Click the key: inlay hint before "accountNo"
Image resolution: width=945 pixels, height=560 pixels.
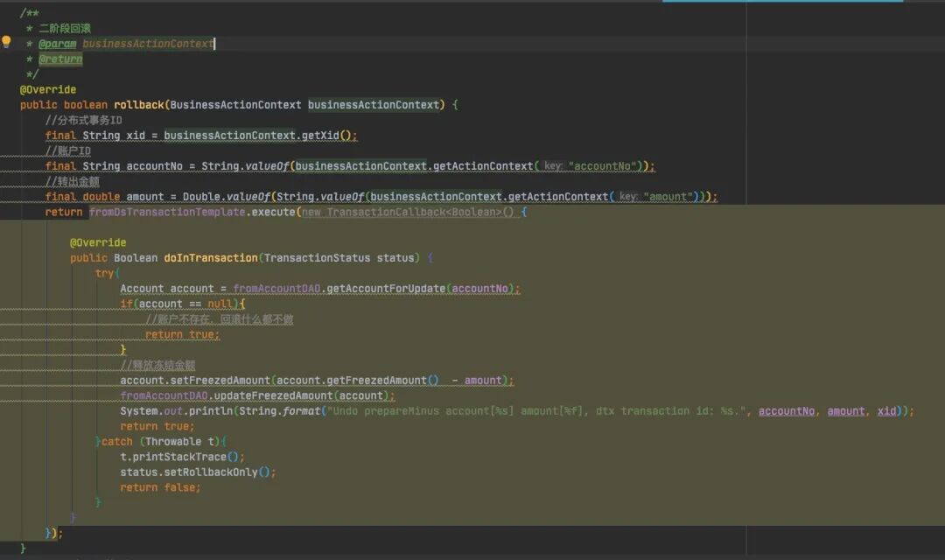click(x=552, y=166)
